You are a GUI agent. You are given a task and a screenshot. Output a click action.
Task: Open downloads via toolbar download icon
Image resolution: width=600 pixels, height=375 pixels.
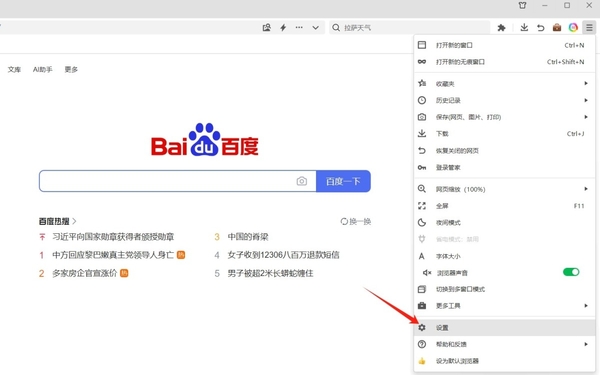tap(524, 28)
